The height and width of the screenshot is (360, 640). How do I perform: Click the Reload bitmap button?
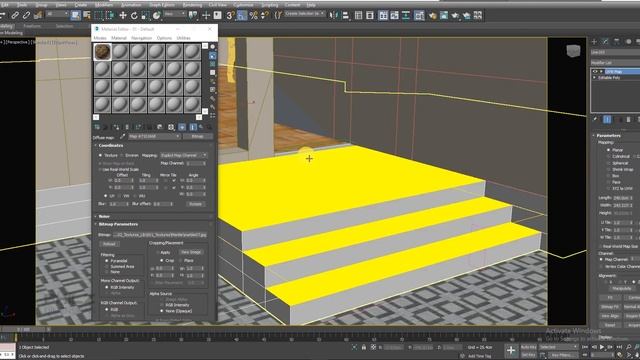[x=109, y=244]
